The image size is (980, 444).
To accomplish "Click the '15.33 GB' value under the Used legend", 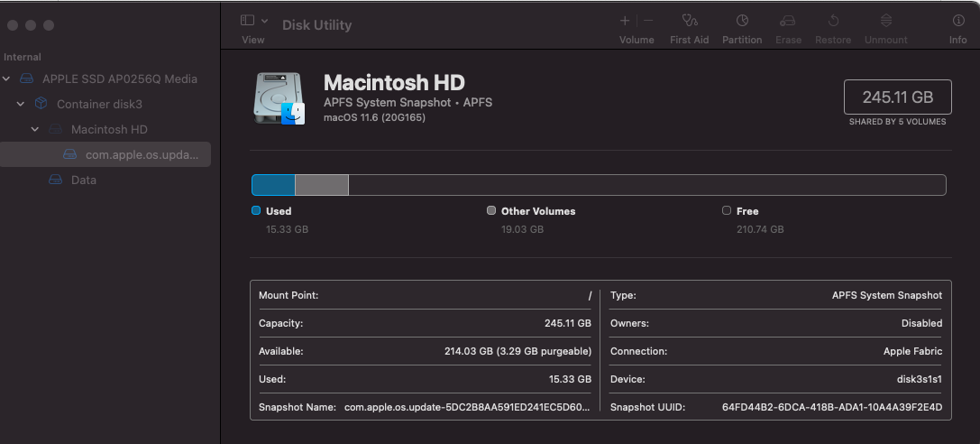I will [287, 229].
